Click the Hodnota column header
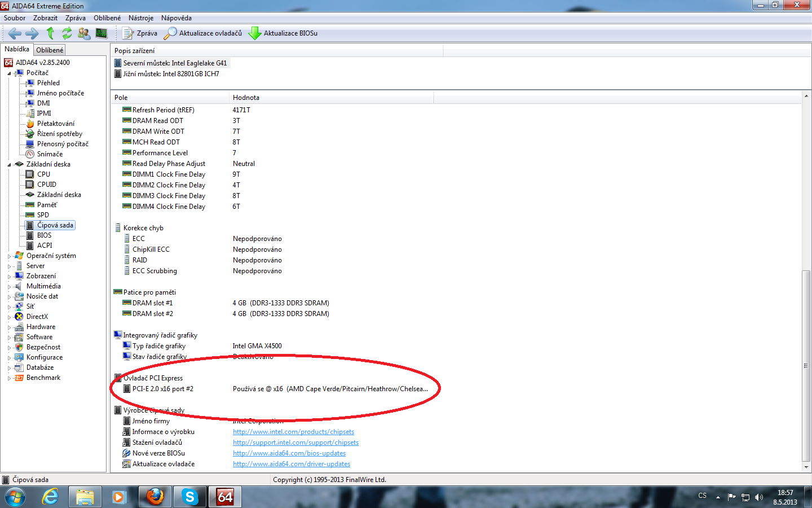 pos(332,98)
